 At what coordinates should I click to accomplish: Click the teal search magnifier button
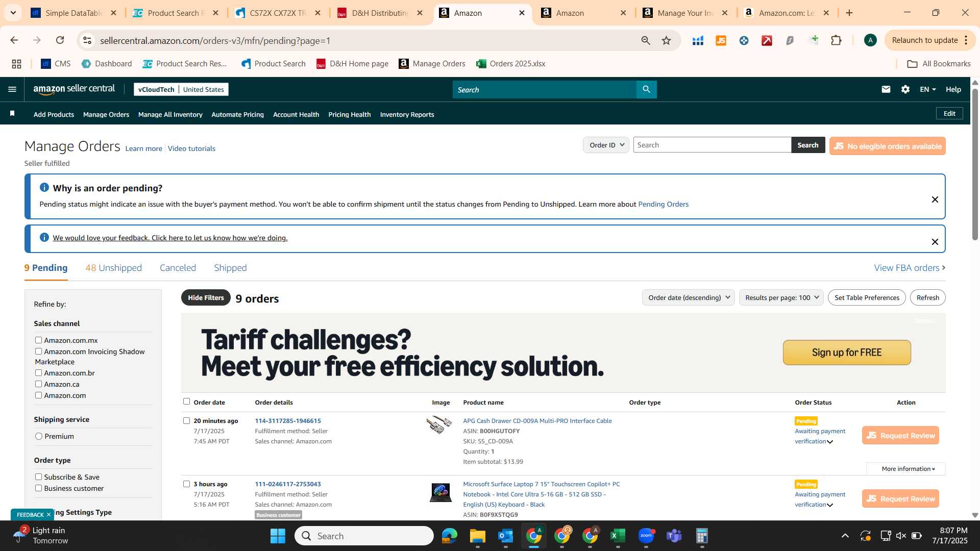[x=646, y=89]
